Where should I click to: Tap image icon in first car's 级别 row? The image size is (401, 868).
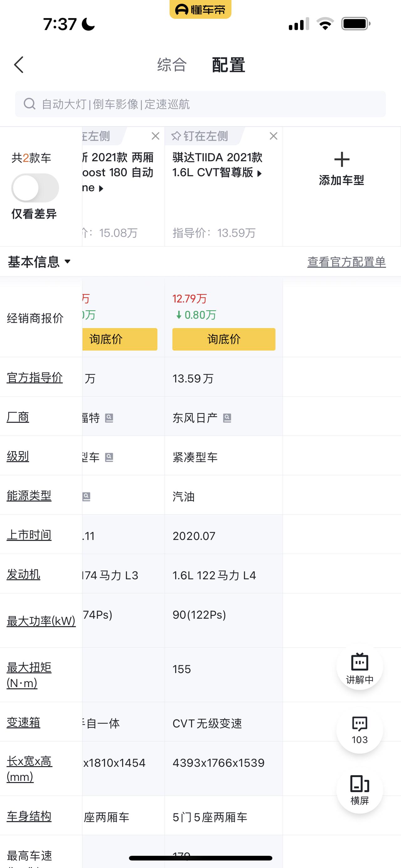(x=109, y=457)
